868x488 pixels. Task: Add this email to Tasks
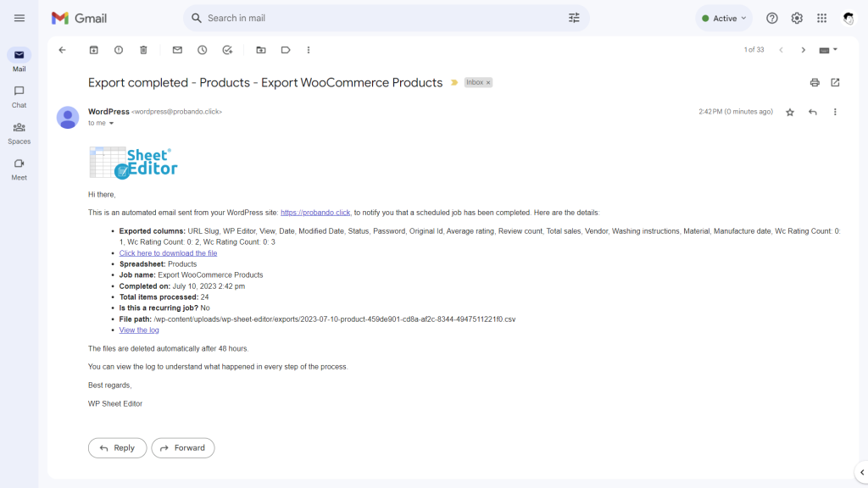[x=227, y=50]
